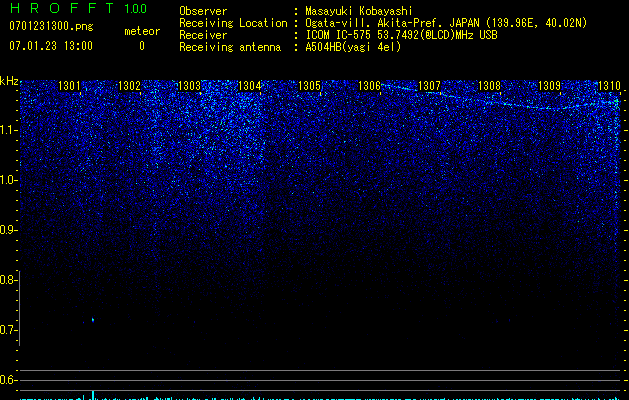This screenshot has height=400, width=629.
Task: Click the antenna value A504HB(yagi 4el)
Action: tap(353, 47)
